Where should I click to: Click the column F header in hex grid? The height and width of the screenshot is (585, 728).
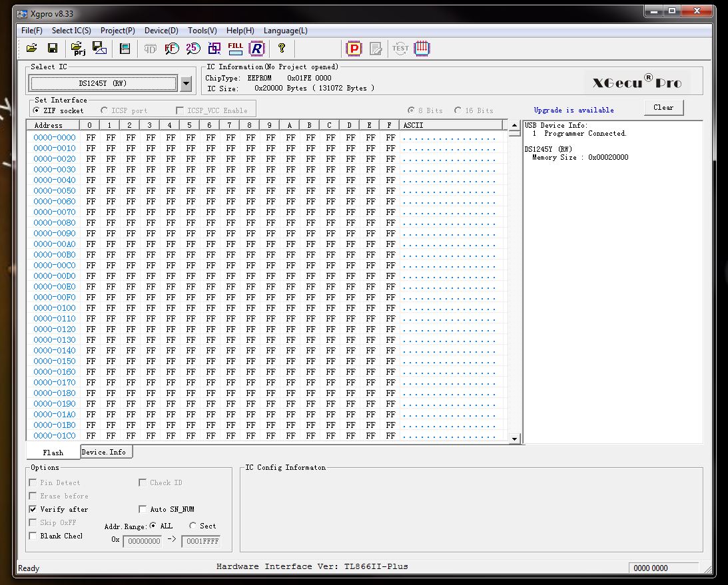389,125
